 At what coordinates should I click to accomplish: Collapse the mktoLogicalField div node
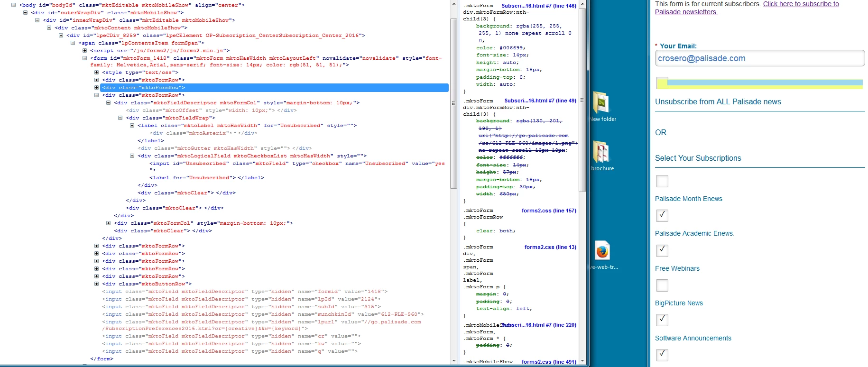132,156
